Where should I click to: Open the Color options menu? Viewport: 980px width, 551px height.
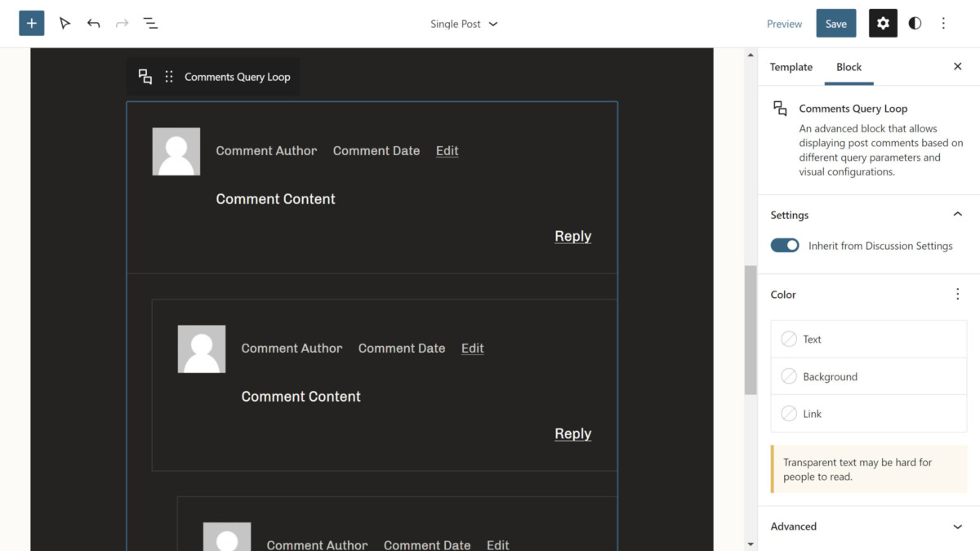(x=957, y=295)
